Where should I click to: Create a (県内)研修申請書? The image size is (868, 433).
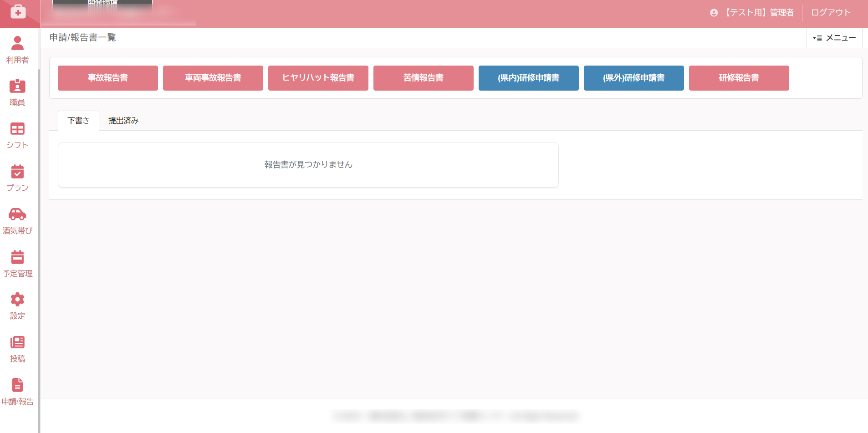tap(529, 78)
